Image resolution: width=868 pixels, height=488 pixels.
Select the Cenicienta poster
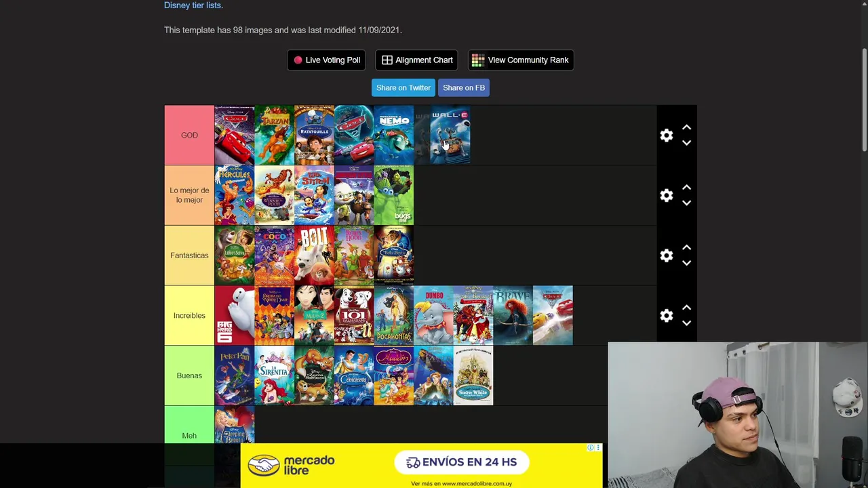(354, 375)
